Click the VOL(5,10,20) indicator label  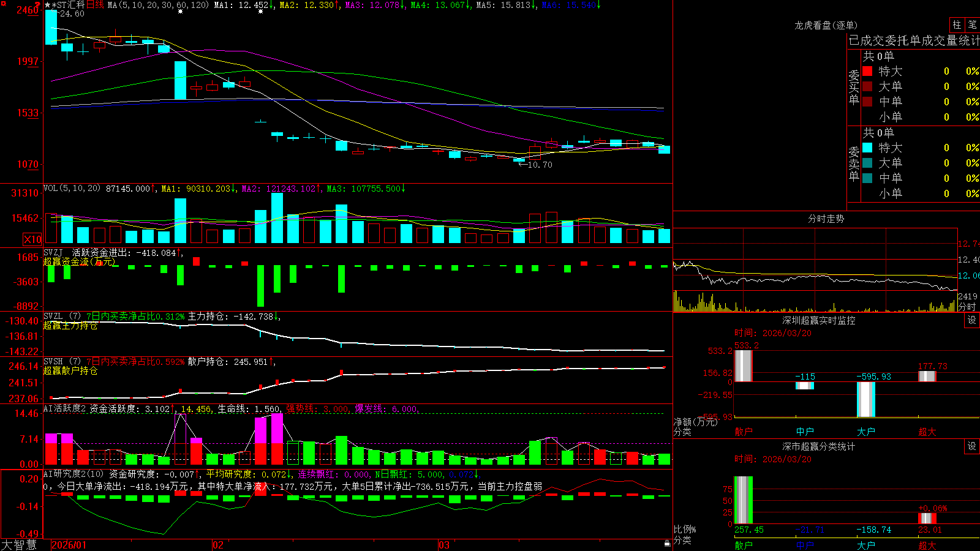[72, 188]
